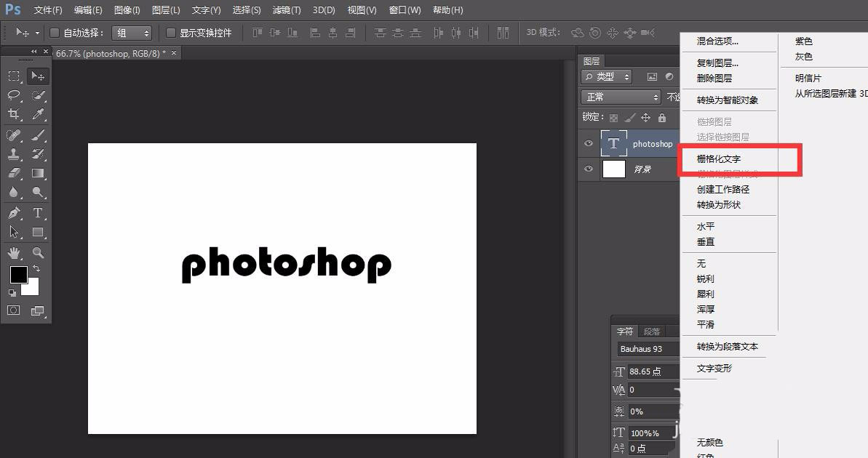Screen dimensions: 868x458
Task: Open the 滤镜(T) menu
Action: tap(287, 10)
